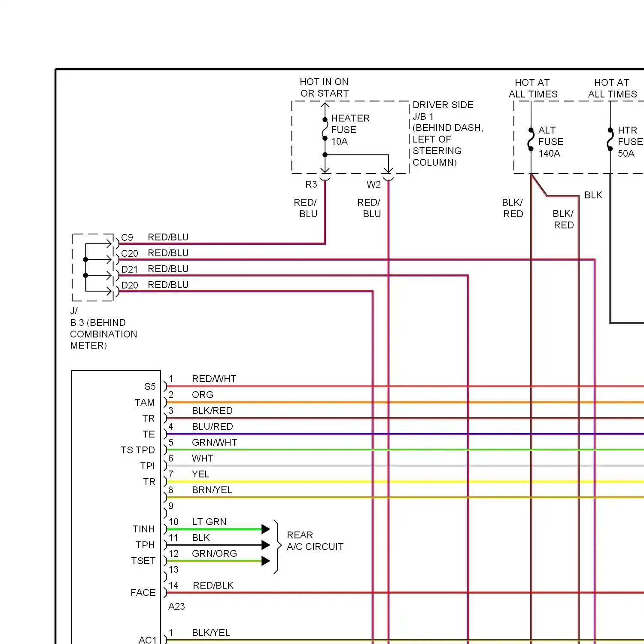Click the BLU/RED wire label
644x644 pixels.
213,426
